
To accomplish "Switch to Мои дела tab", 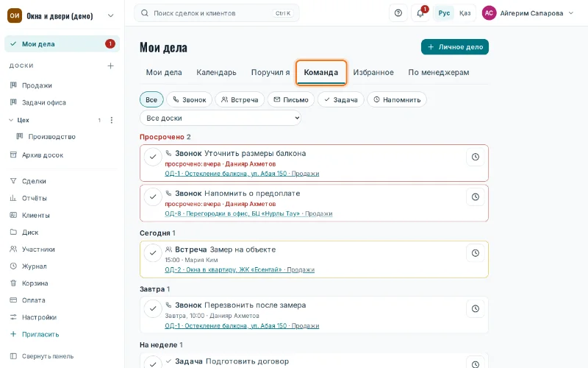I will click(164, 72).
